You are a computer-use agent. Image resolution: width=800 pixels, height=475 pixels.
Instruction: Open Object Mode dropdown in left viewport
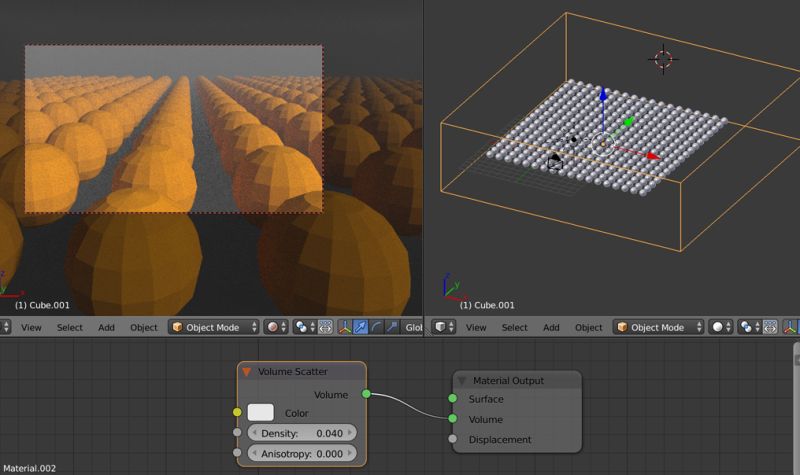click(213, 327)
